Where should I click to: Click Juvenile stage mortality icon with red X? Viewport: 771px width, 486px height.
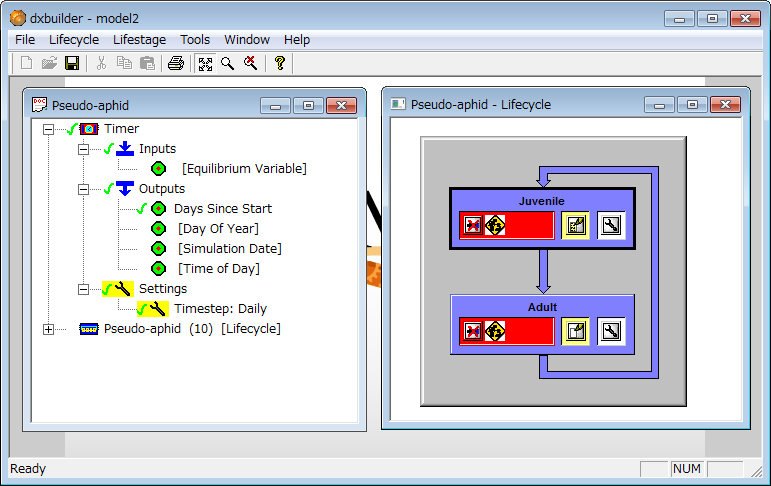[x=473, y=226]
